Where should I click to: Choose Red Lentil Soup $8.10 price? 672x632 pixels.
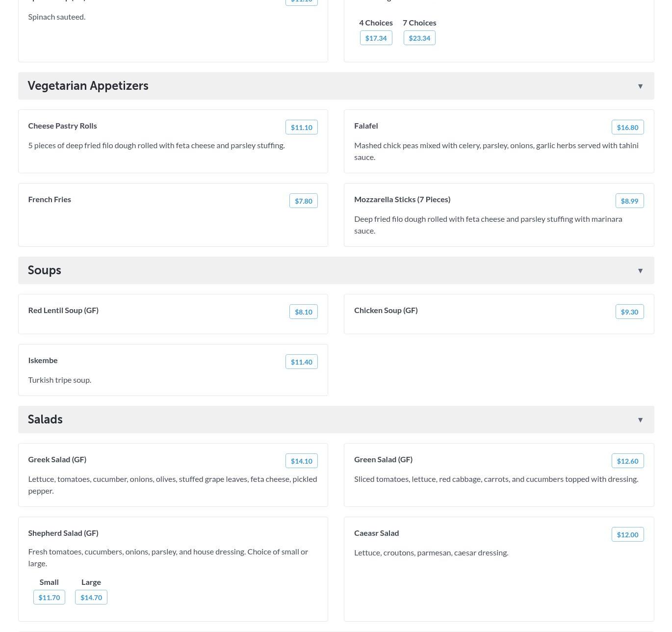pos(303,312)
